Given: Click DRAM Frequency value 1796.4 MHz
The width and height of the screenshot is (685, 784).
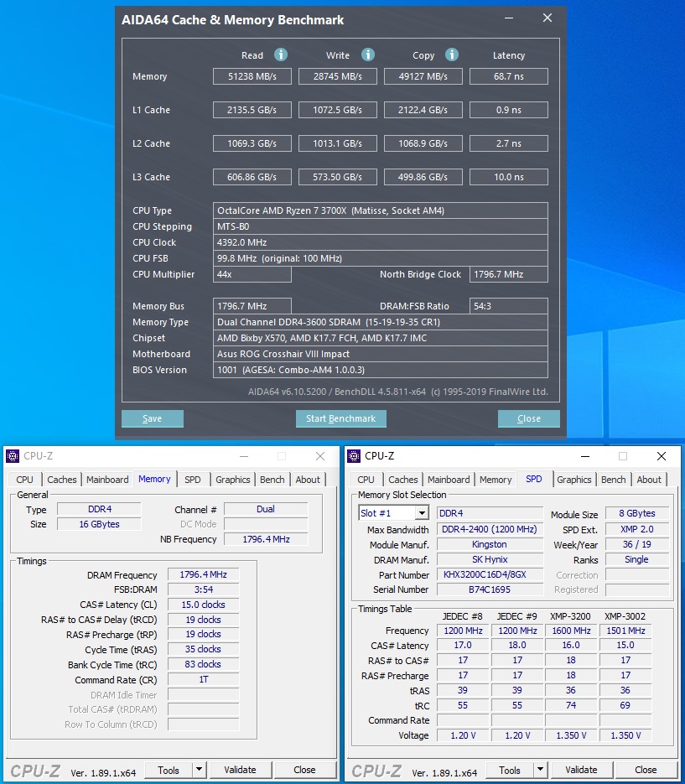Looking at the screenshot, I should [203, 574].
